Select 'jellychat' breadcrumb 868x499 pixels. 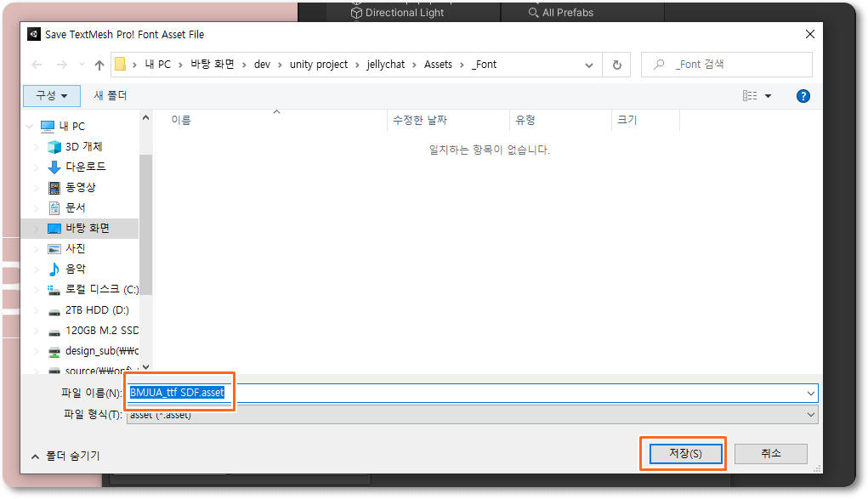(385, 65)
